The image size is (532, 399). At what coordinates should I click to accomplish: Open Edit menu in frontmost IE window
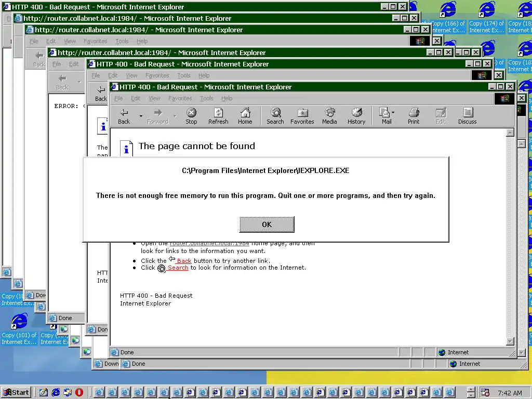pos(136,98)
